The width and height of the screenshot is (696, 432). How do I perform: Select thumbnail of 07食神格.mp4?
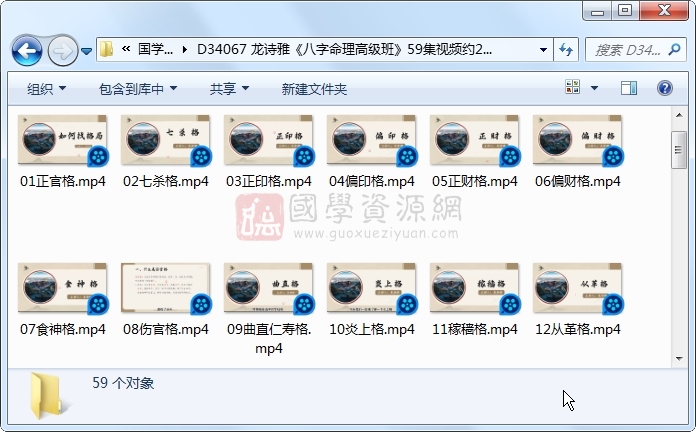[x=63, y=289]
